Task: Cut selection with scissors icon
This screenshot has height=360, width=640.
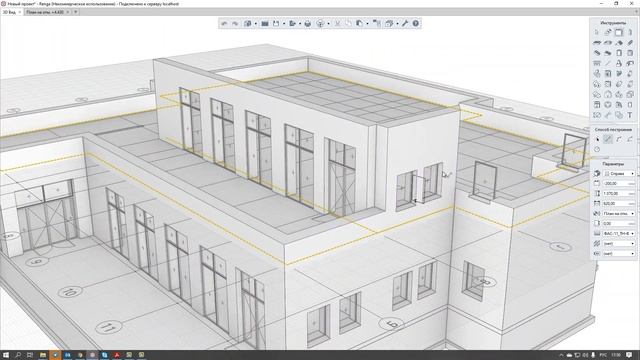Action: pos(338,24)
